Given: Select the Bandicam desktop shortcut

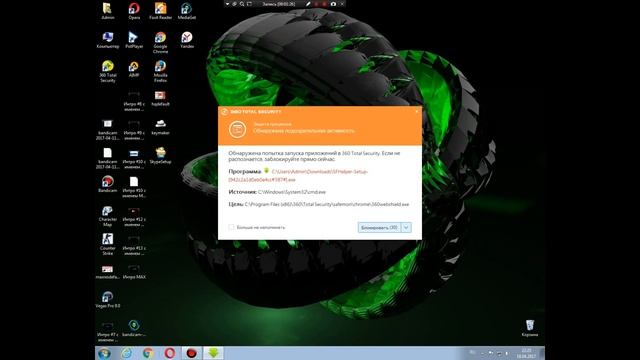Looking at the screenshot, I should point(108,184).
